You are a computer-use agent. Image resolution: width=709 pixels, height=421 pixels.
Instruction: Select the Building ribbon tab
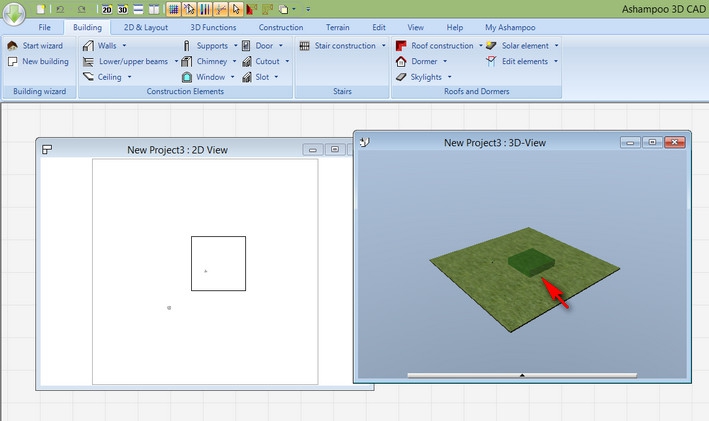(87, 27)
